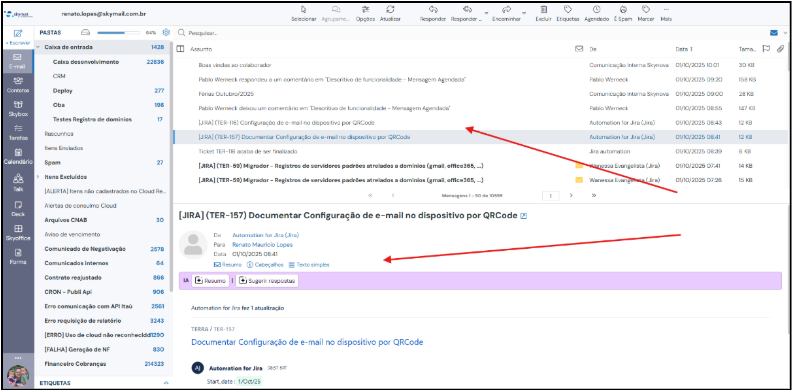This screenshot has width=792, height=390.
Task: Open Tarefas in the sidebar
Action: [x=18, y=132]
